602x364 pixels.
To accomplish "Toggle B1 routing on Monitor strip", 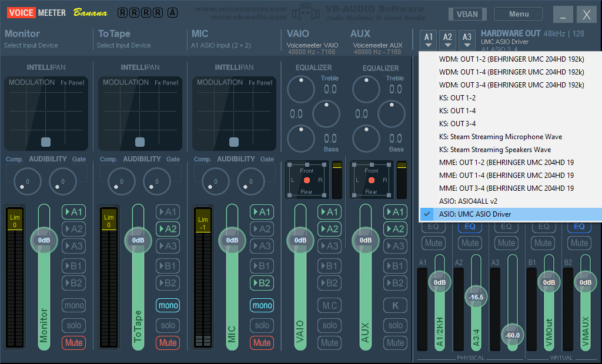I will coord(73,266).
